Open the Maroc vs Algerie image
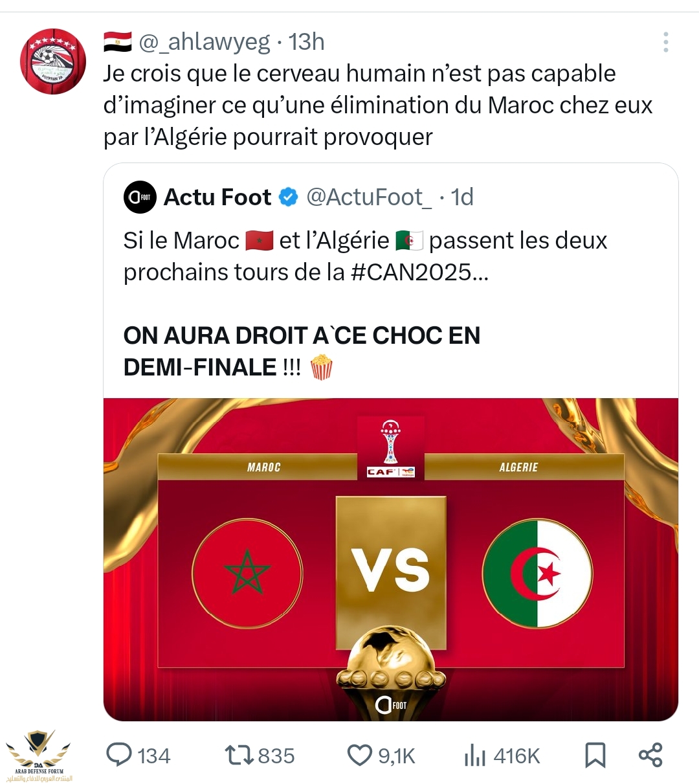The image size is (699, 784). click(391, 559)
